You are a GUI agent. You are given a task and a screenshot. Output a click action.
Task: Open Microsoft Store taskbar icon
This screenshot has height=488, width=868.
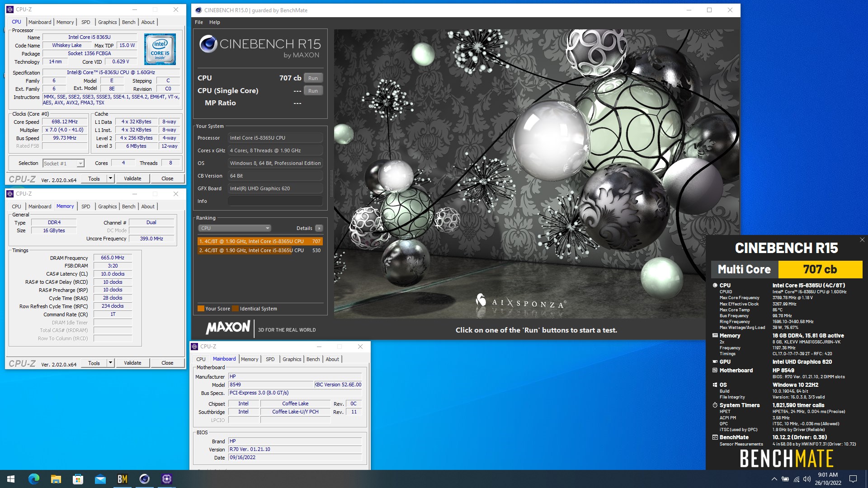click(x=78, y=479)
